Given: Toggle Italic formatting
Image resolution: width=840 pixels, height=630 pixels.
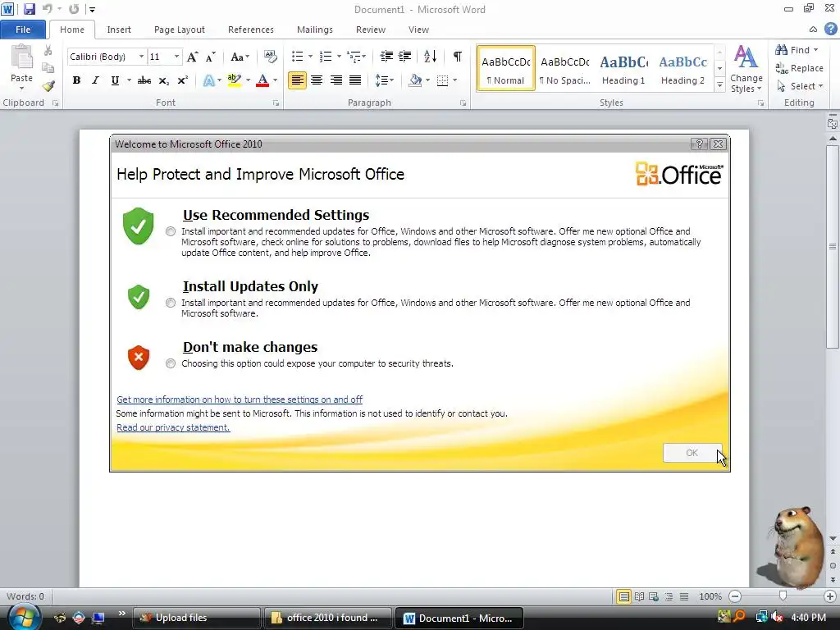Looking at the screenshot, I should pos(95,80).
